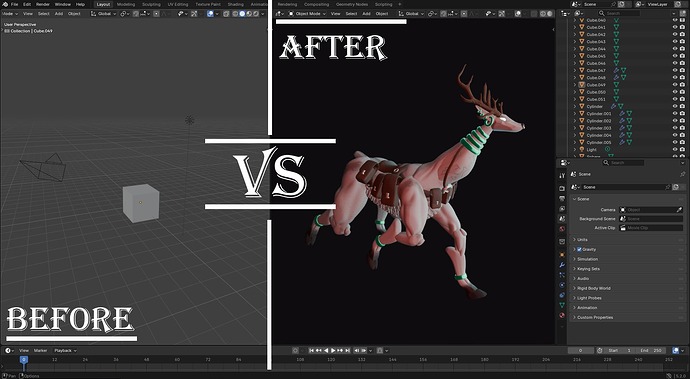Open the timeline Marker menu
This screenshot has width=690, height=379.
pos(40,350)
